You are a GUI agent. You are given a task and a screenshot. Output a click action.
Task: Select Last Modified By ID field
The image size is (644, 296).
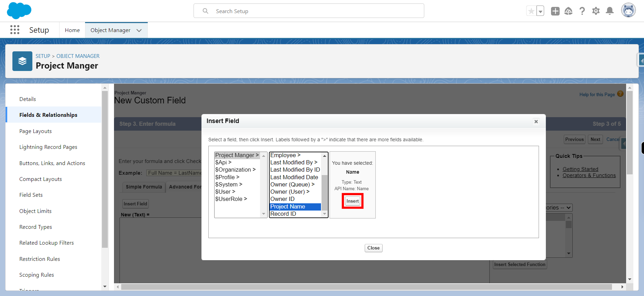coord(295,170)
